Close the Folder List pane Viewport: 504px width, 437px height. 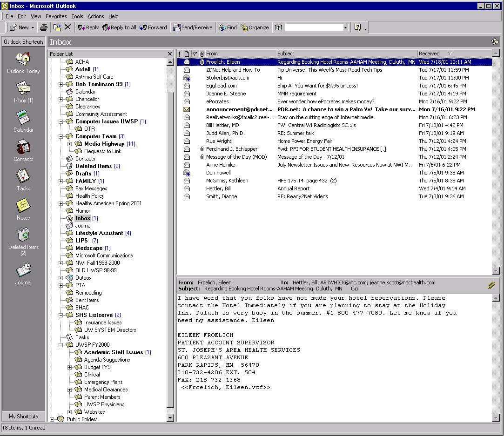(170, 54)
